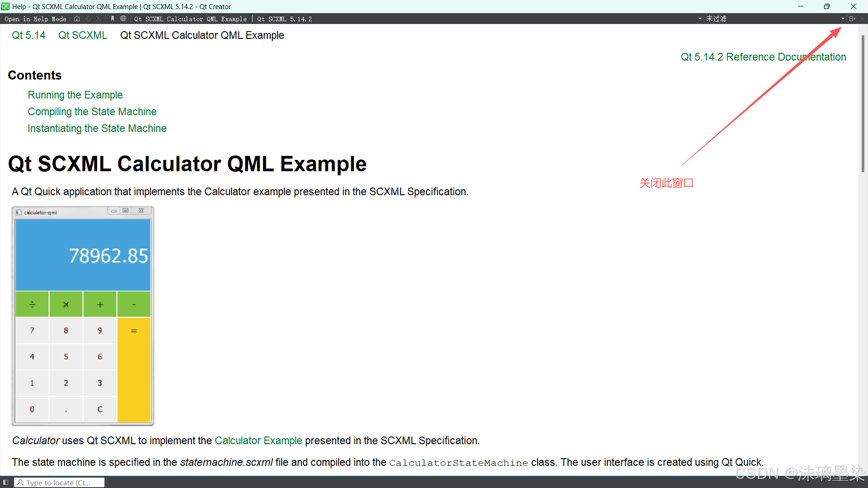Screen dimensions: 868x488
Task: Restore down the Qt Creator window
Action: click(827, 6)
